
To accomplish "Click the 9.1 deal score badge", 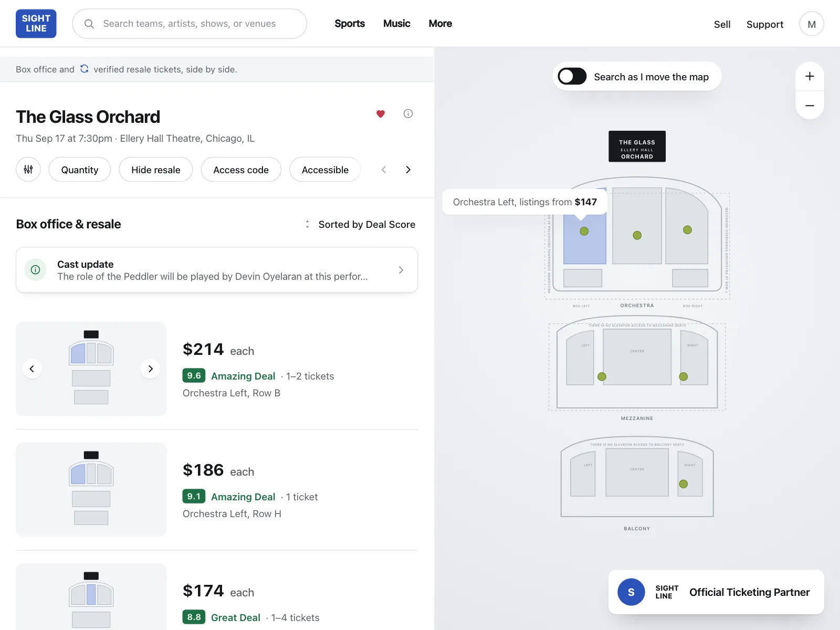I will coord(194,497).
